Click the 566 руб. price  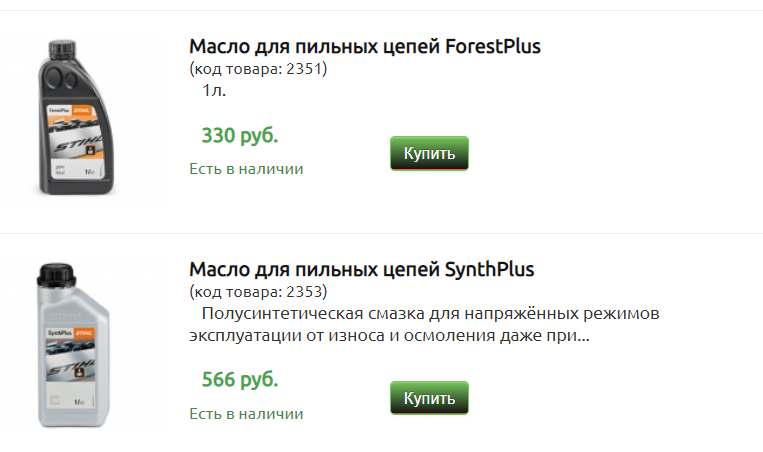point(240,380)
